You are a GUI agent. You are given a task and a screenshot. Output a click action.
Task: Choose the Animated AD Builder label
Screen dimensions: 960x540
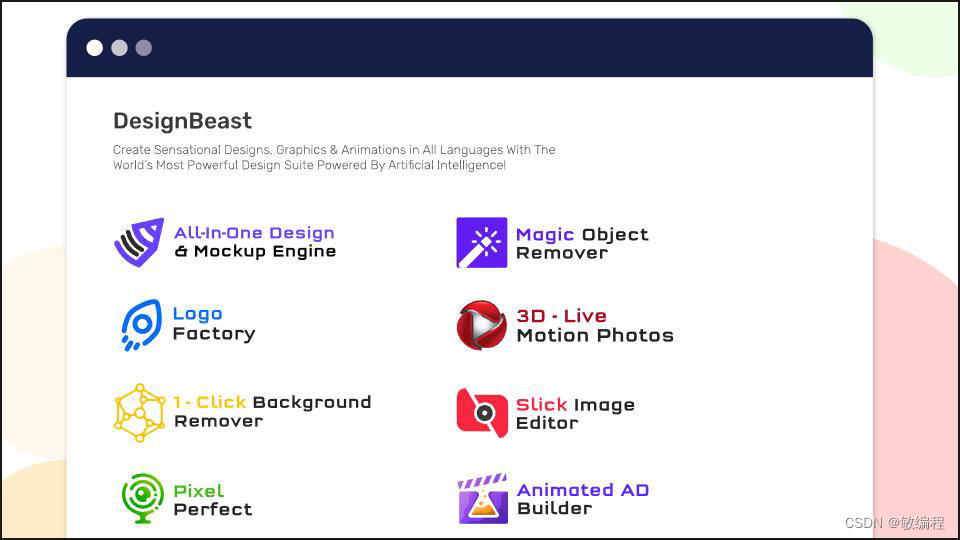point(583,499)
